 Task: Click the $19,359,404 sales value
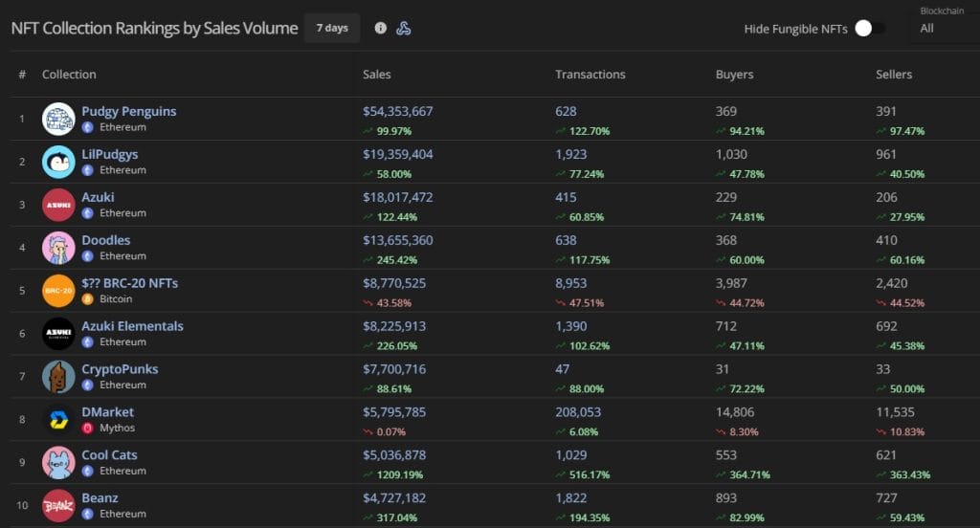[x=397, y=154]
